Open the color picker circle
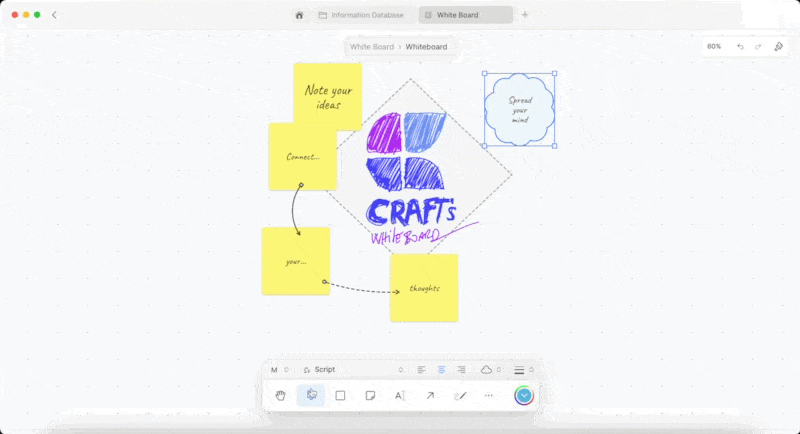800x434 pixels. 523,395
